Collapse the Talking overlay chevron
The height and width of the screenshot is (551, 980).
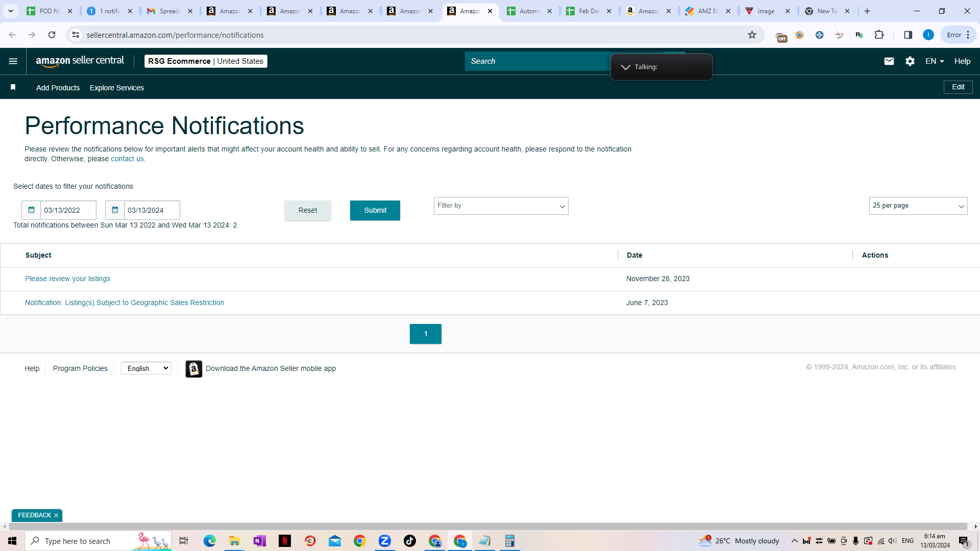tap(625, 67)
